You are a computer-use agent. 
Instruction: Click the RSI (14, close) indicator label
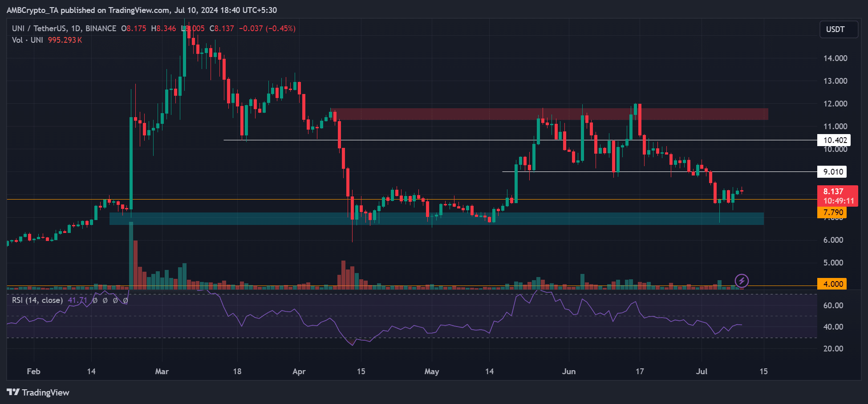(37, 300)
